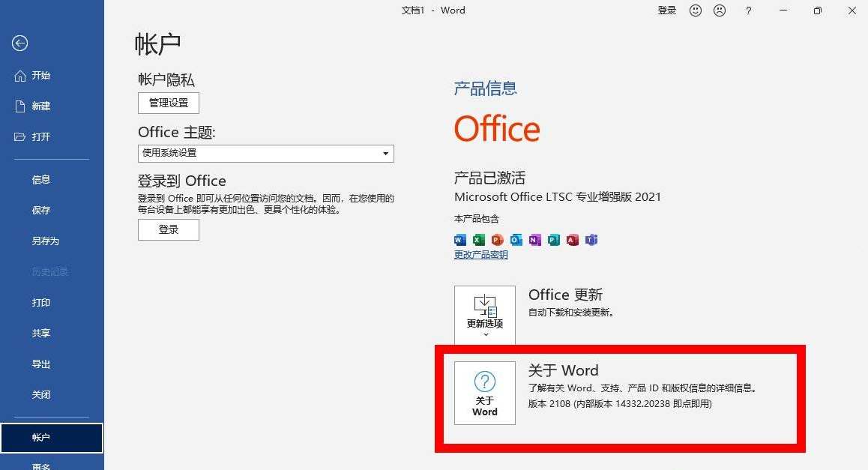Screen dimensions: 868x470
Task: Expand the Office theme dropdown
Action: pyautogui.click(x=385, y=153)
